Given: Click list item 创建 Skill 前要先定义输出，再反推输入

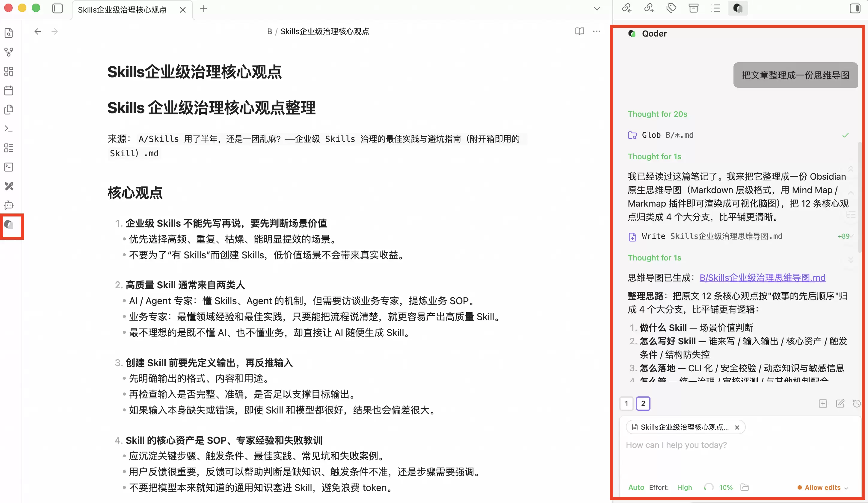Looking at the screenshot, I should tap(209, 363).
